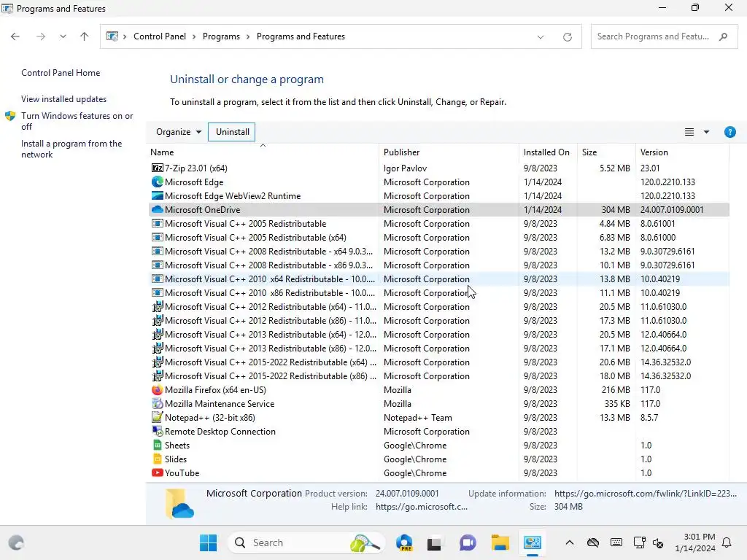747x560 pixels.
Task: Click the Mozilla Maintenance Service icon
Action: click(x=158, y=403)
